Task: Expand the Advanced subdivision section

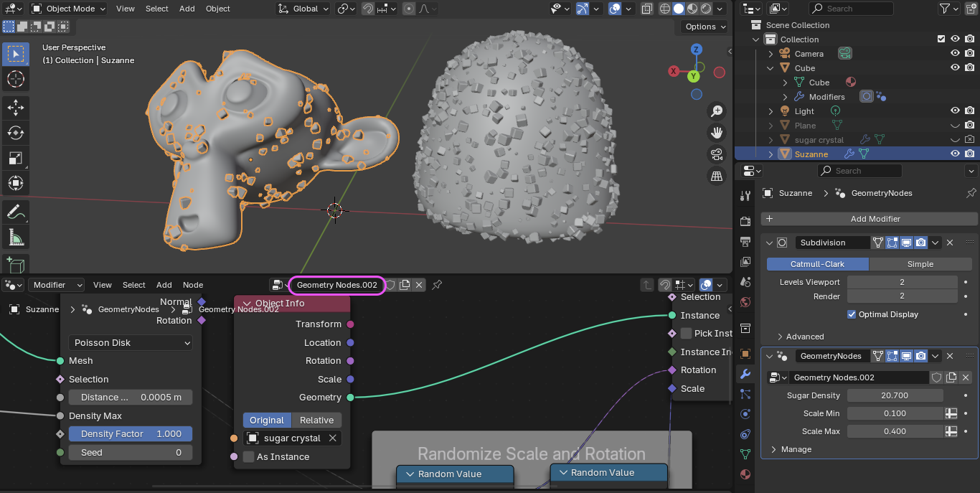Action: pyautogui.click(x=804, y=337)
